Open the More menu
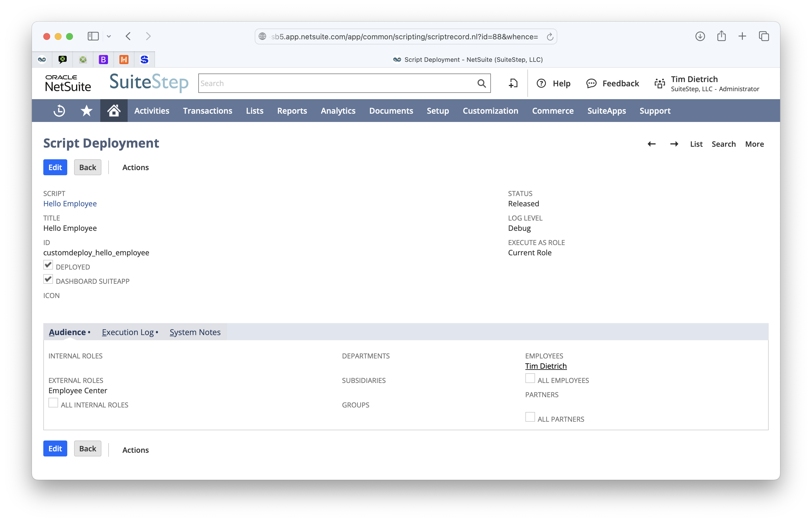 coord(754,144)
